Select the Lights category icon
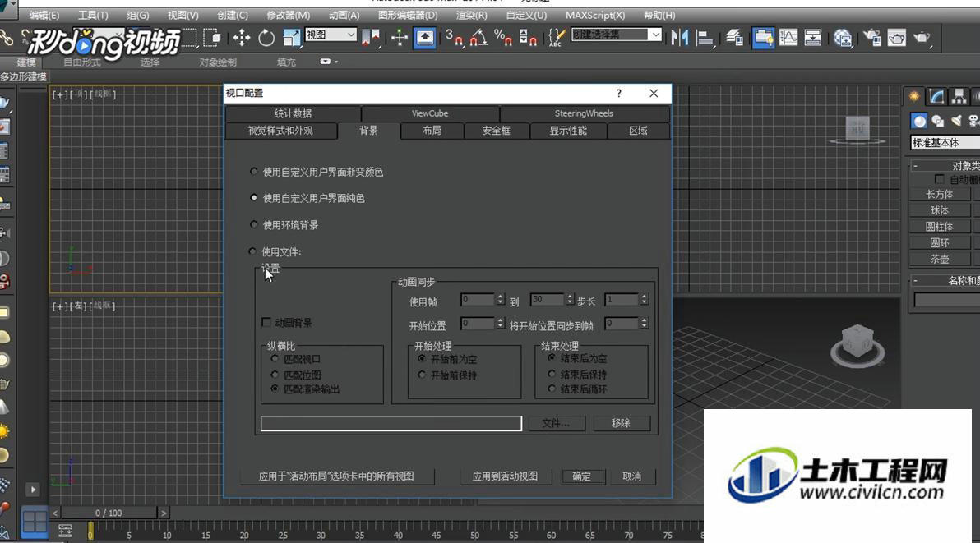Viewport: 980px width, 543px height. click(x=956, y=121)
